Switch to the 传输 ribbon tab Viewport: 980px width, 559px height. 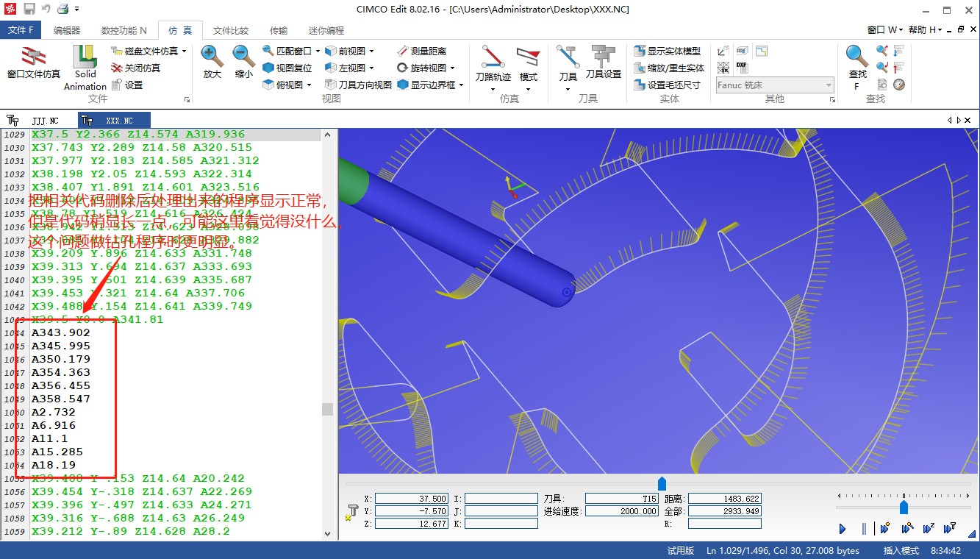click(279, 30)
